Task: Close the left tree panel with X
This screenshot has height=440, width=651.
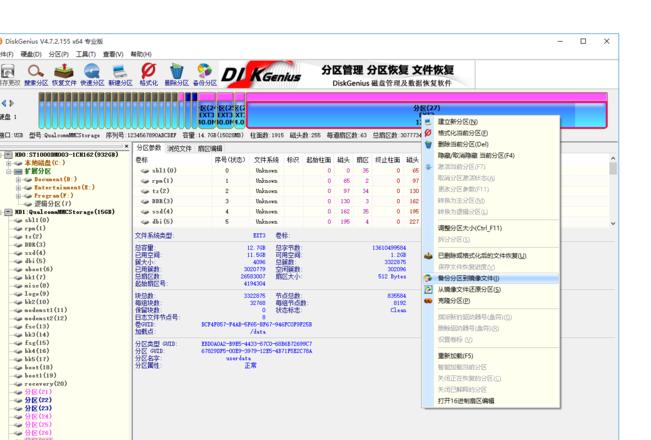Action: [127, 147]
